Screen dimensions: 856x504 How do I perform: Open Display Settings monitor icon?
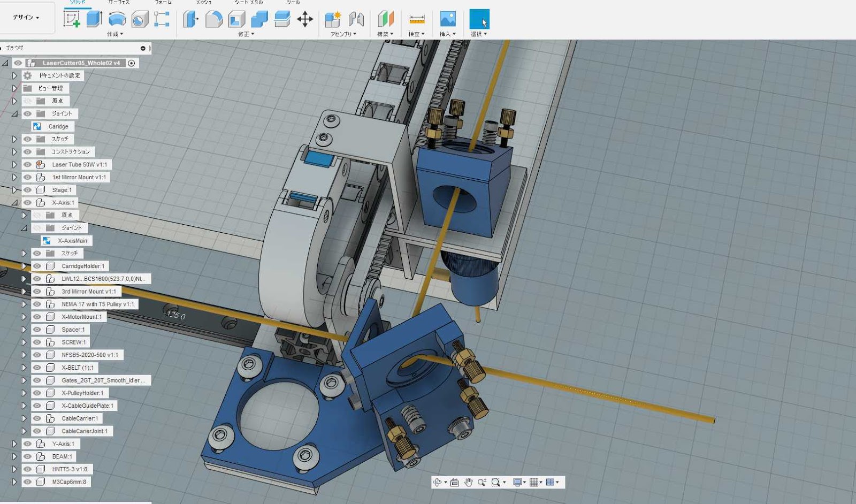(x=517, y=482)
